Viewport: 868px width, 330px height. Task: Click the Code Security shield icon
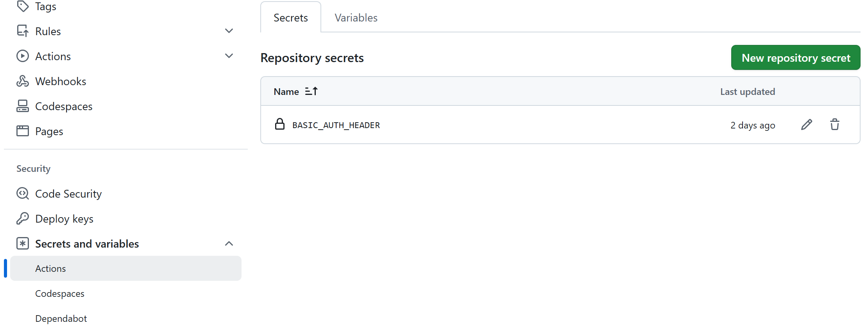[x=23, y=193]
